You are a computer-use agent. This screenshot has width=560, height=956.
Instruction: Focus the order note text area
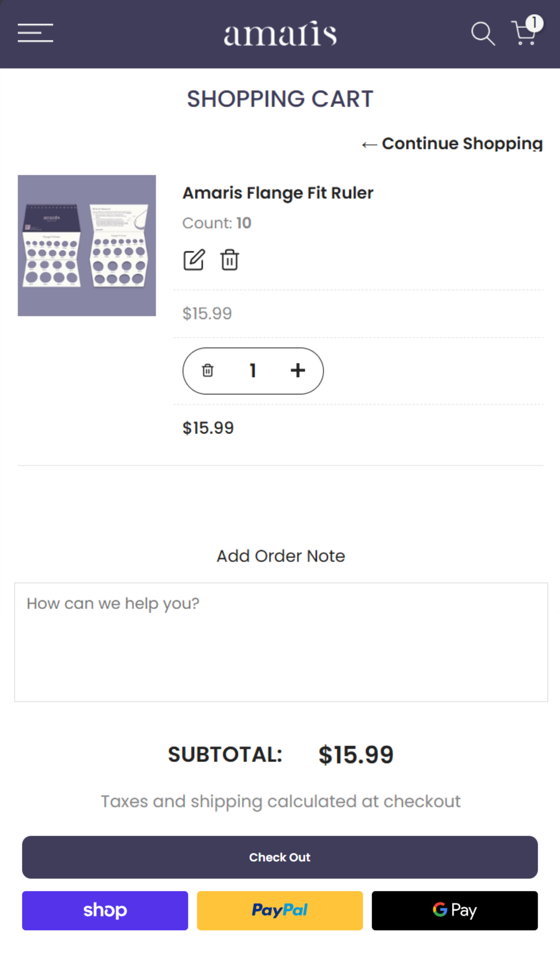point(281,642)
